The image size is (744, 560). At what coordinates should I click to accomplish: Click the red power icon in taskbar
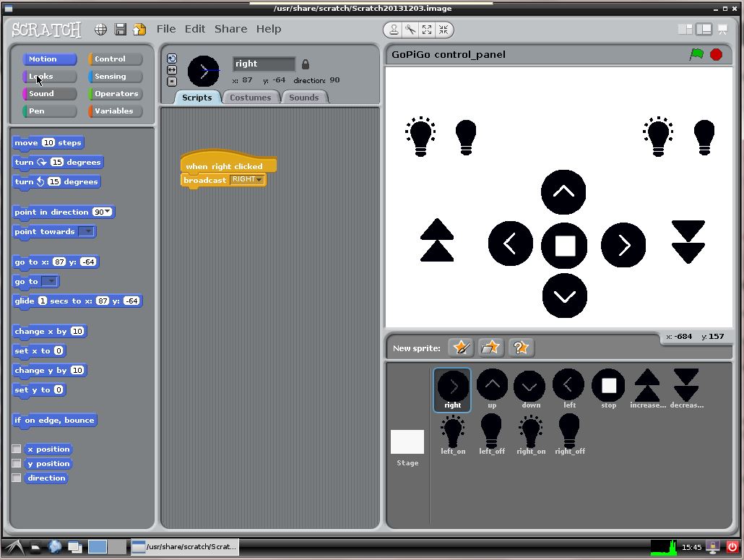(x=732, y=547)
